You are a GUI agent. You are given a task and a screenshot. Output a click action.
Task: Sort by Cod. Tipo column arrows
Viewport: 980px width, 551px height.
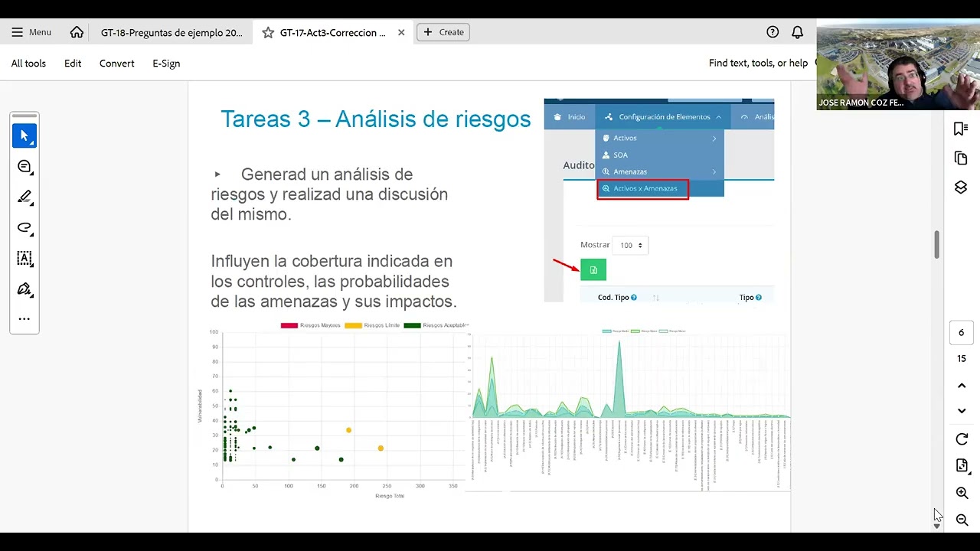pyautogui.click(x=655, y=298)
